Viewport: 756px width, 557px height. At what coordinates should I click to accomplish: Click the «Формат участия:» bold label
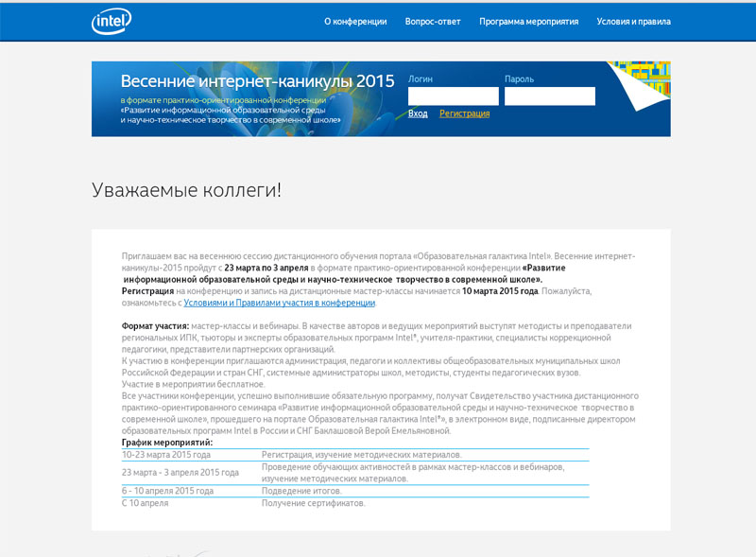pyautogui.click(x=155, y=326)
